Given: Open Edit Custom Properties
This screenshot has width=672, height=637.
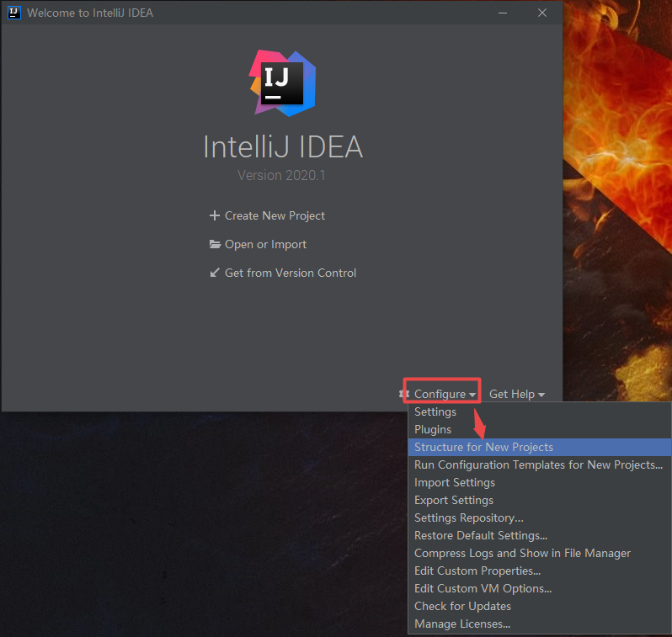Looking at the screenshot, I should 540,571.
